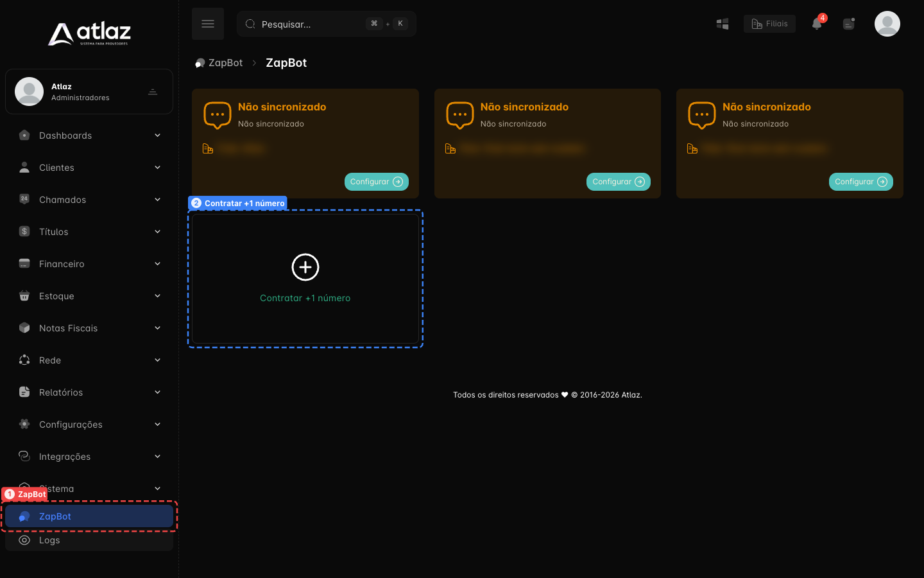Focus the Pesquisar search field
The image size is (924, 578).
(x=327, y=24)
